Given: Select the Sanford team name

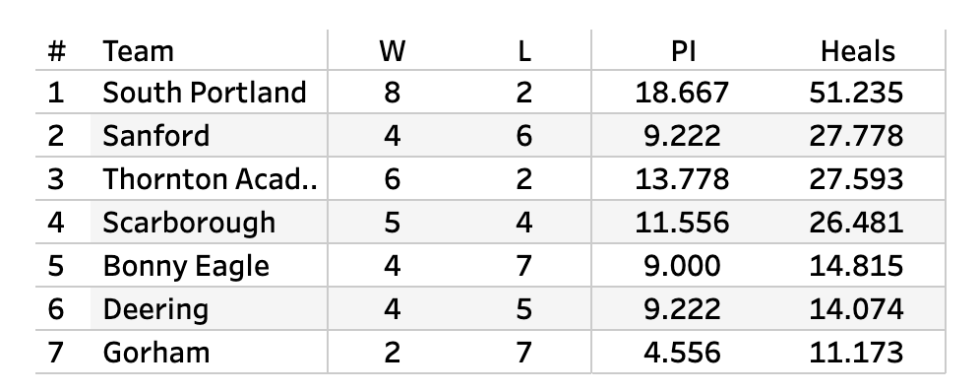Looking at the screenshot, I should click(x=155, y=136).
